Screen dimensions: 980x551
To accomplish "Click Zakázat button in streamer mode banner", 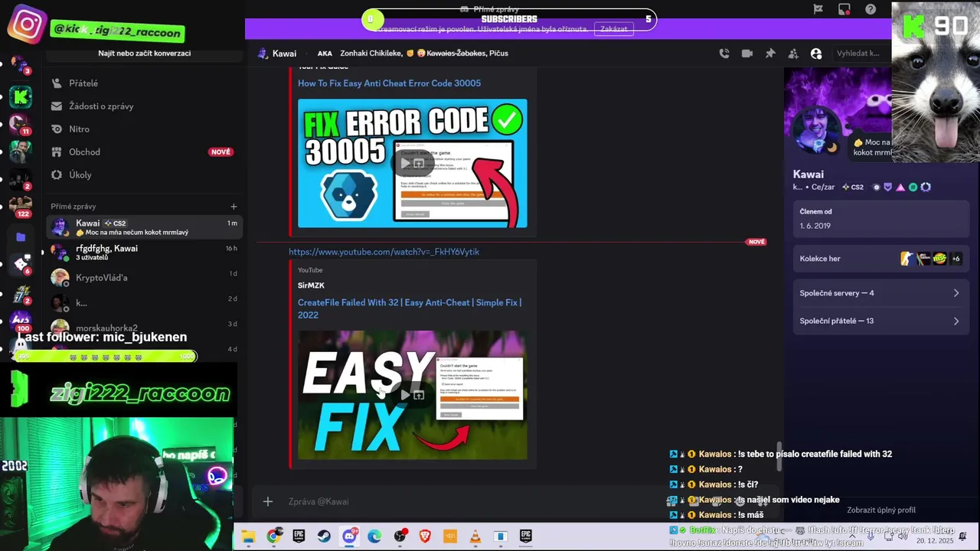I will [614, 29].
